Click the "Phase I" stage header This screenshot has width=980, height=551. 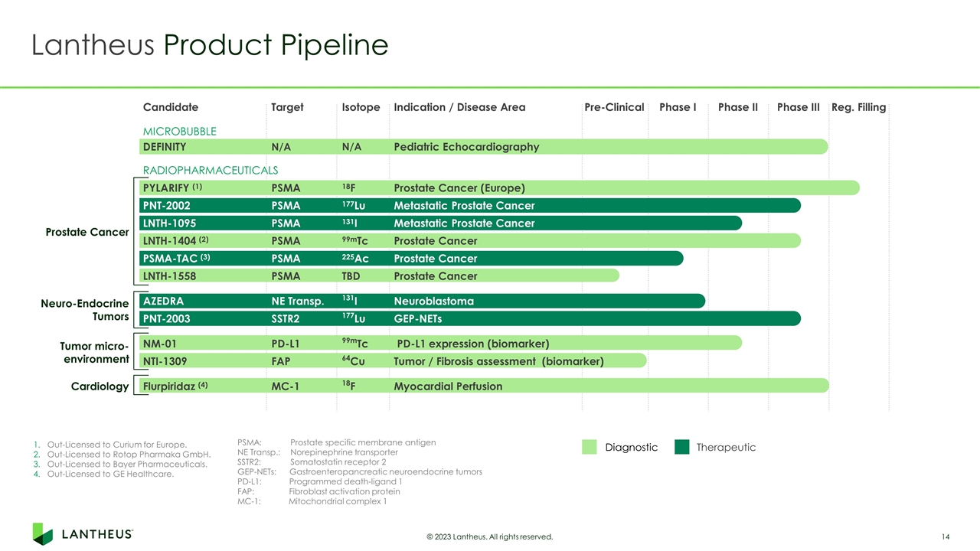[678, 107]
